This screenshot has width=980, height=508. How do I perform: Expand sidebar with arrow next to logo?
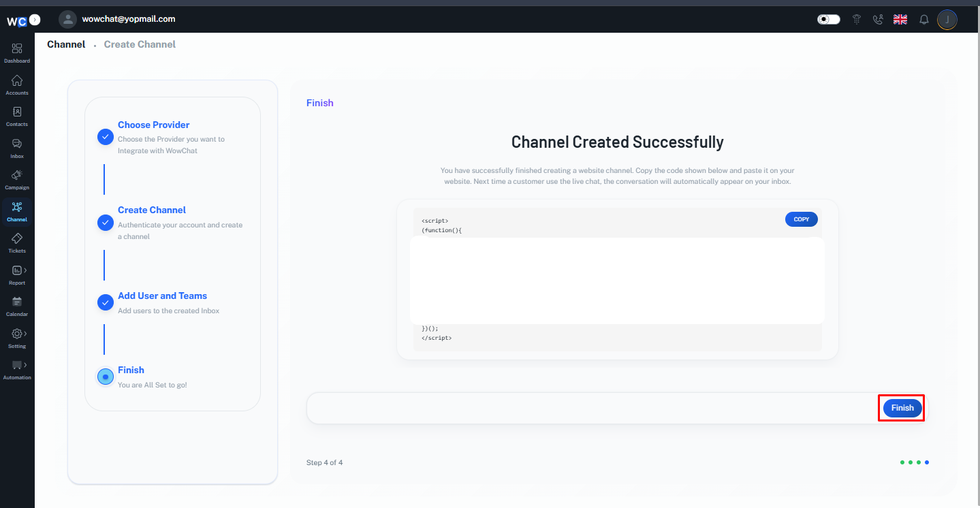[35, 20]
